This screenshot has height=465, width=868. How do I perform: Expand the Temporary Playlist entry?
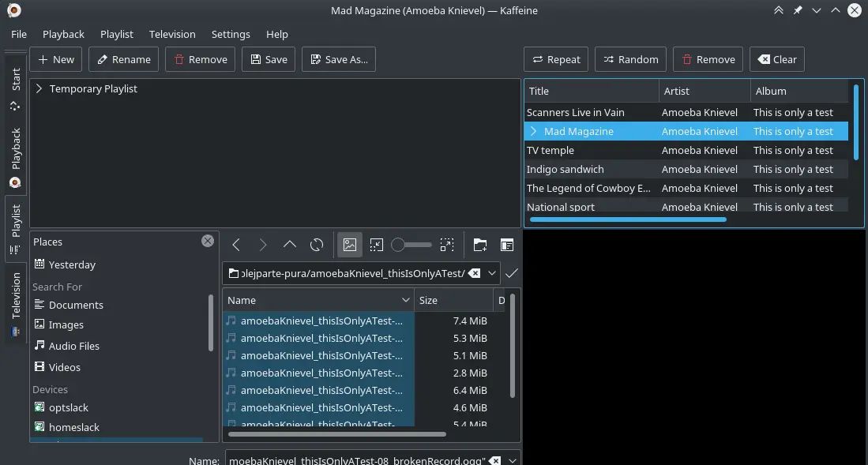point(39,89)
